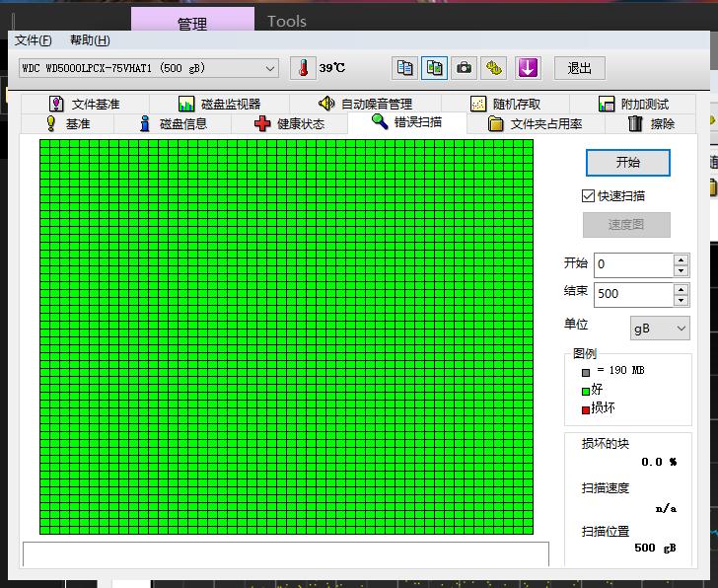Click inside the 结束 input field
Viewport: 718px width, 588px height.
coord(633,294)
